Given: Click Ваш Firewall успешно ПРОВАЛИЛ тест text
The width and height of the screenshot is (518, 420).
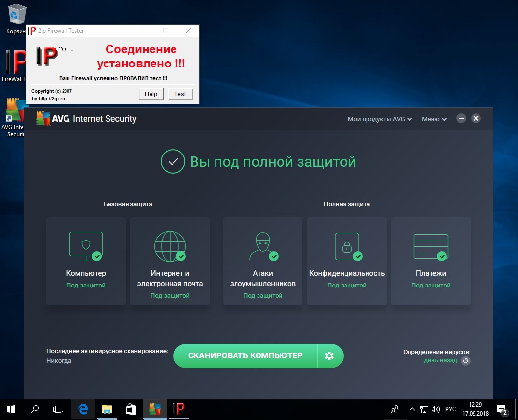Looking at the screenshot, I should tap(113, 78).
